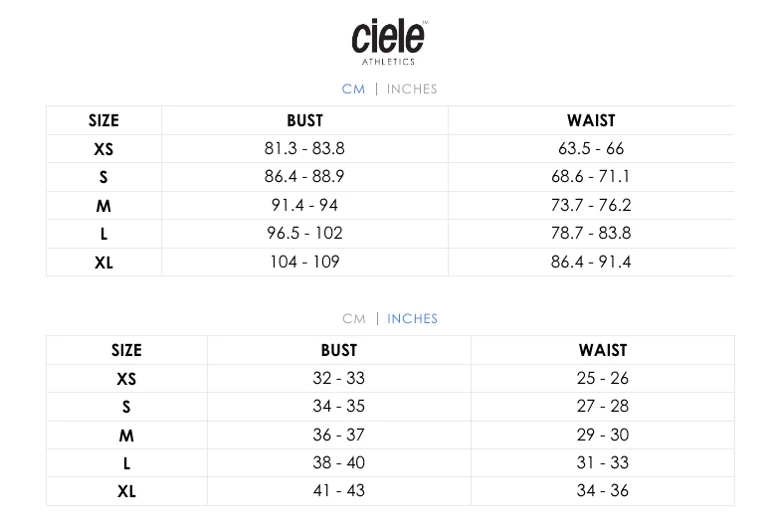The width and height of the screenshot is (782, 532).
Task: Click the WAIST column header in the inches table
Action: [x=602, y=350]
